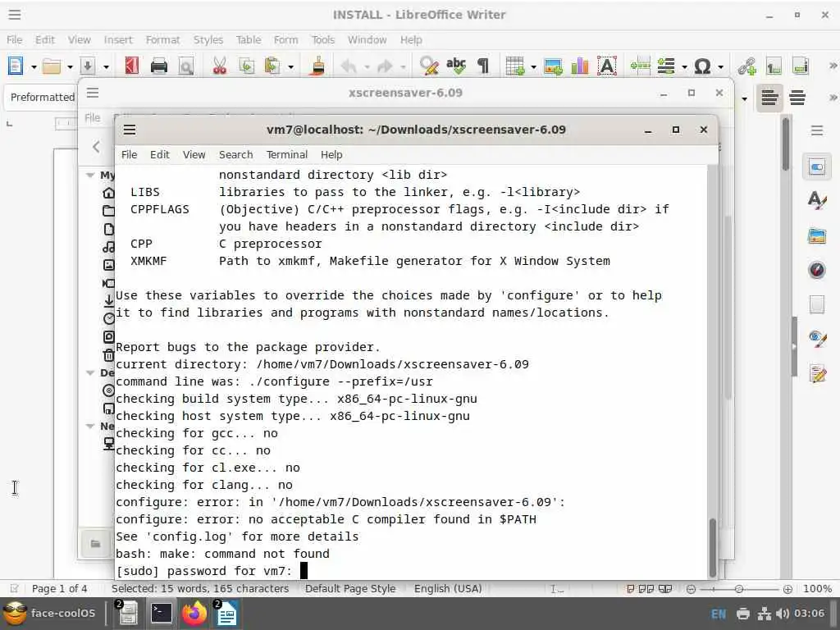Select the Clone Formatting paintbrush icon
The width and height of the screenshot is (840, 630).
pos(317,66)
